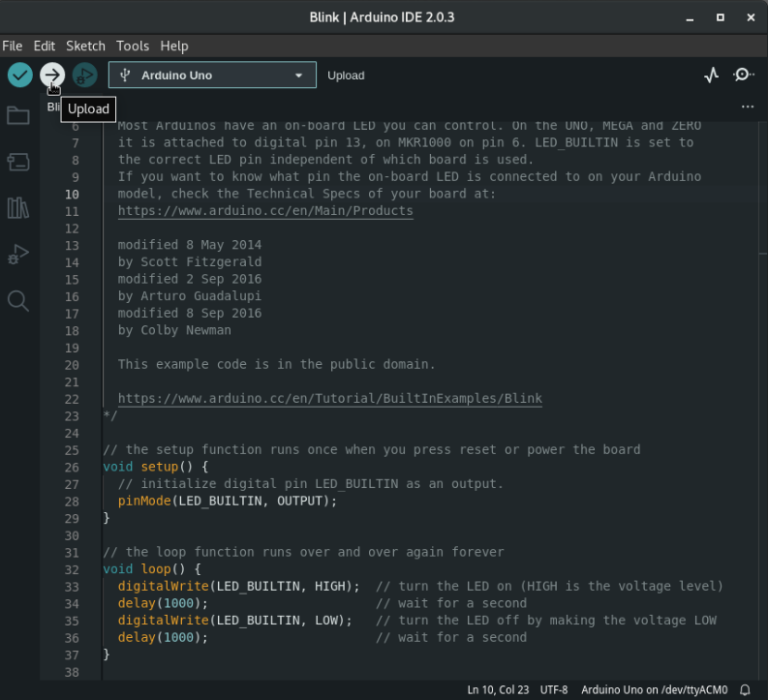Click the '// the loop function runs over' comment
Viewport: 768px width, 700px height.
303,552
